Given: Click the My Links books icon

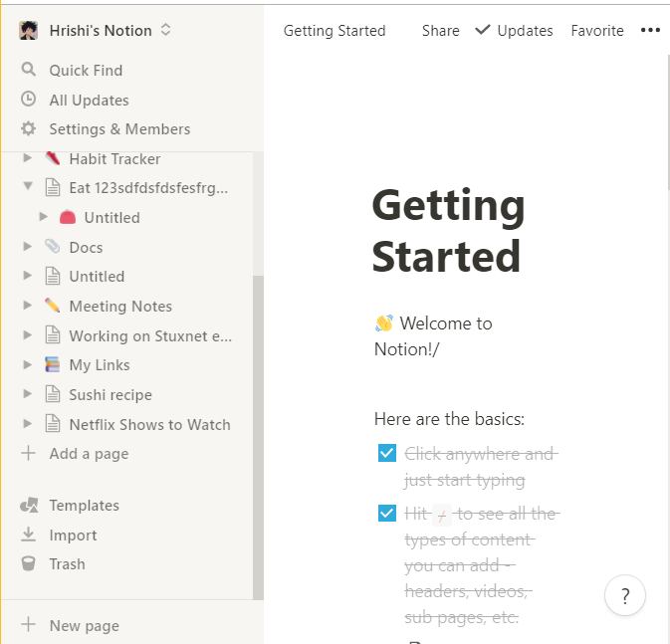Looking at the screenshot, I should [53, 364].
